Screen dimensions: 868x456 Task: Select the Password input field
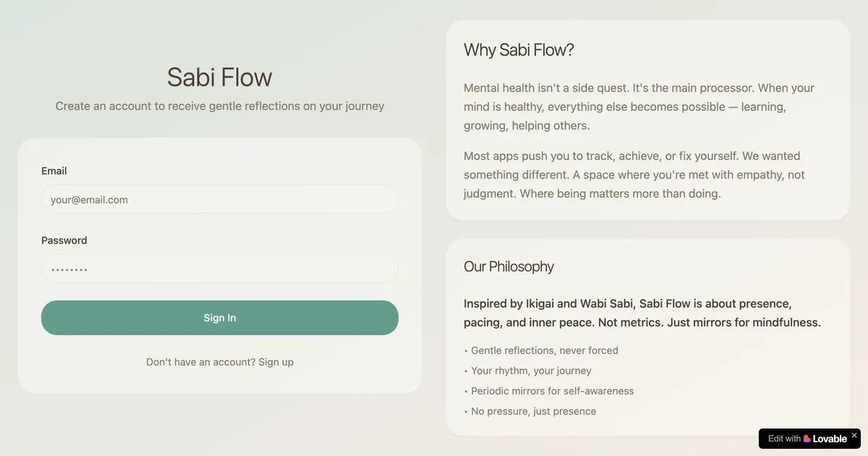click(x=220, y=268)
